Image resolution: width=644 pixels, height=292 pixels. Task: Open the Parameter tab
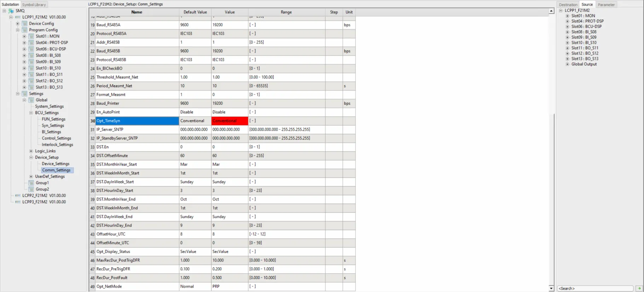tap(606, 5)
